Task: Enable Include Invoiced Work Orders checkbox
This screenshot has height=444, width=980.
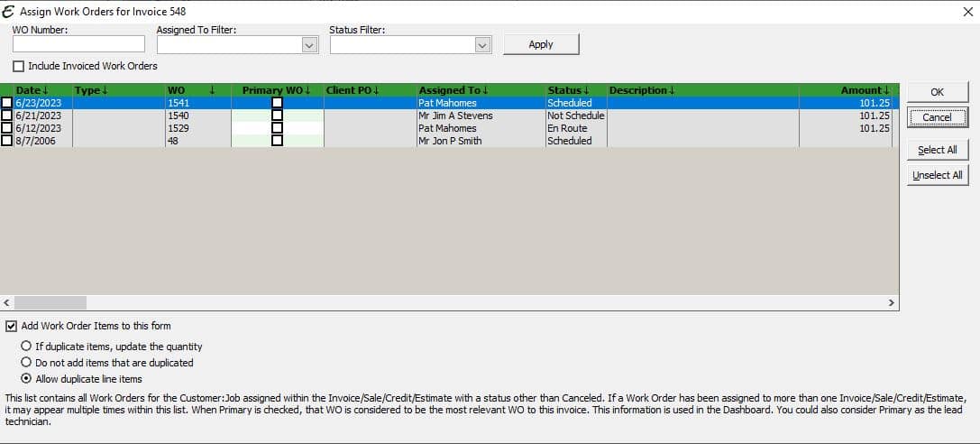Action: point(18,66)
